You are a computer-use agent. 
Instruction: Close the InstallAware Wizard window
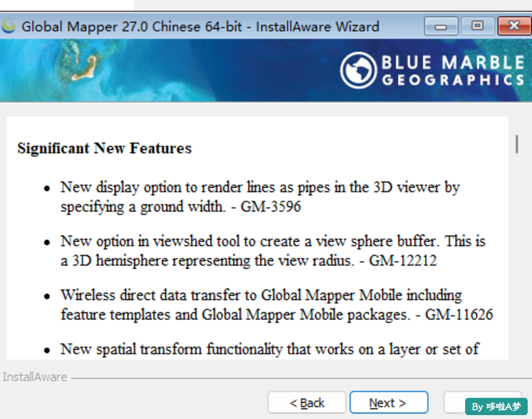[x=514, y=26]
